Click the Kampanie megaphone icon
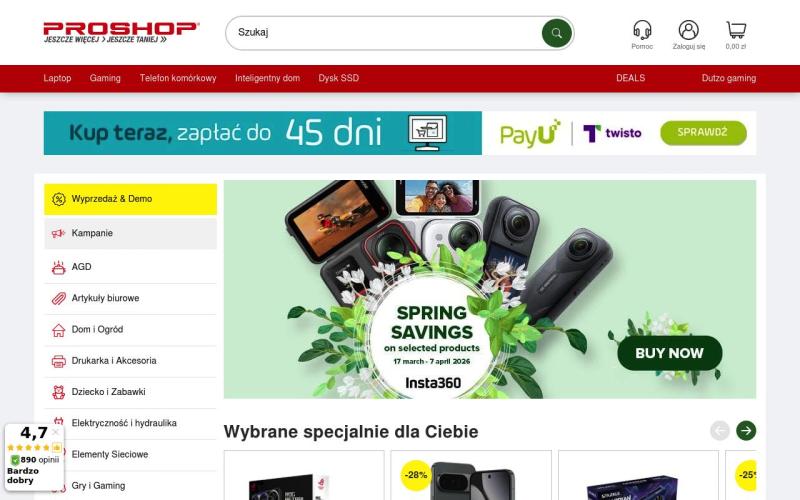 (59, 233)
